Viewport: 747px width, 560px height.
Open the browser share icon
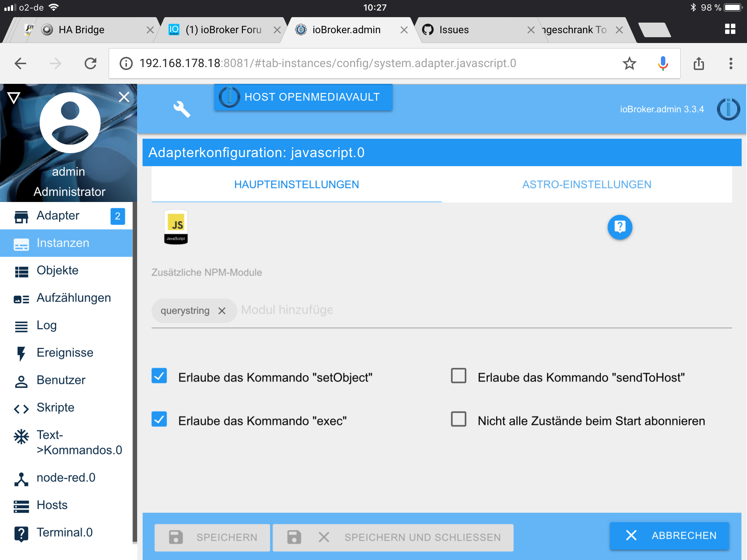click(698, 63)
